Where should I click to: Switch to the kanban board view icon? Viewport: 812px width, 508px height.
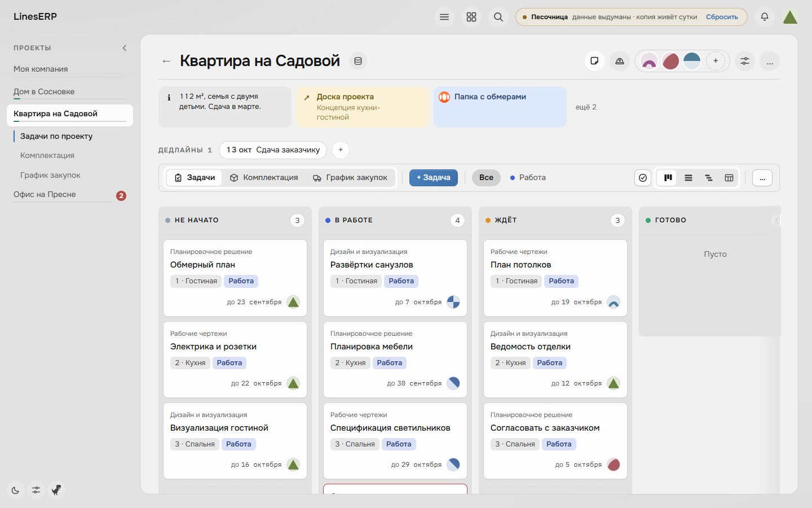click(668, 178)
